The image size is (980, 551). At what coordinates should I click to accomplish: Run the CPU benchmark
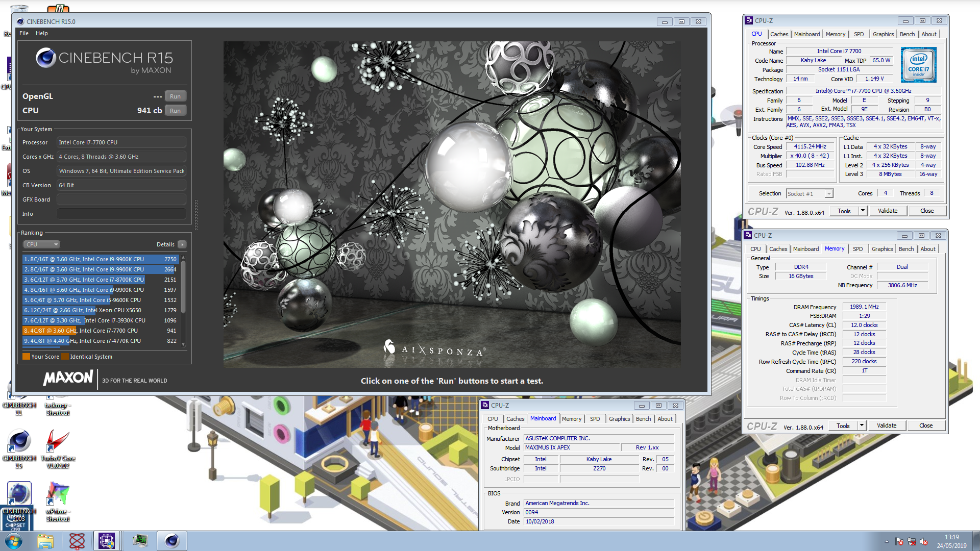[x=176, y=111]
